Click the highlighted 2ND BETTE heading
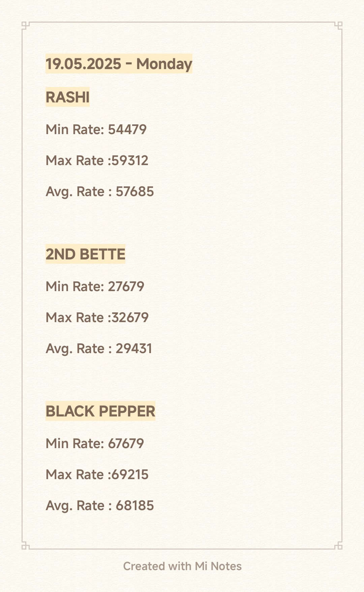The width and height of the screenshot is (364, 592). click(x=85, y=254)
